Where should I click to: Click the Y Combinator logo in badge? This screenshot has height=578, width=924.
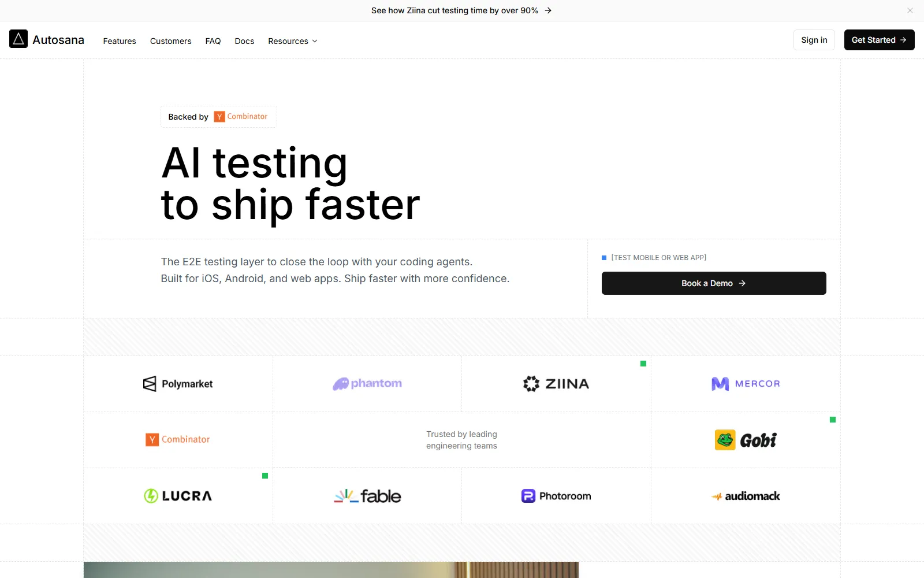(241, 117)
